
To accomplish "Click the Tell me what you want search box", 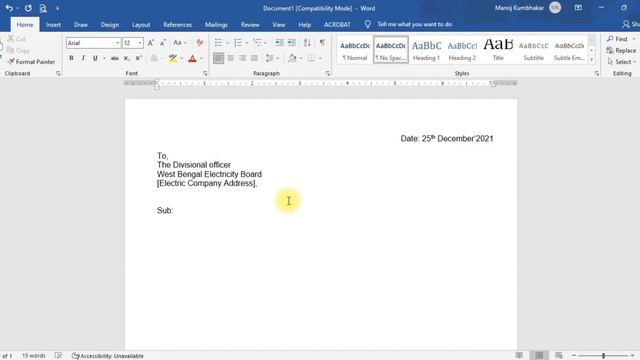I will [x=414, y=24].
